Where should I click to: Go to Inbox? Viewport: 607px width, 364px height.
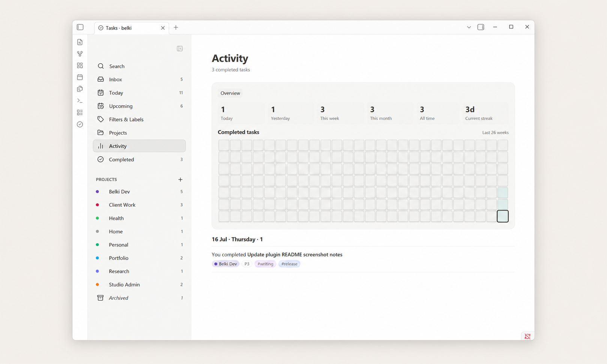pos(139,79)
